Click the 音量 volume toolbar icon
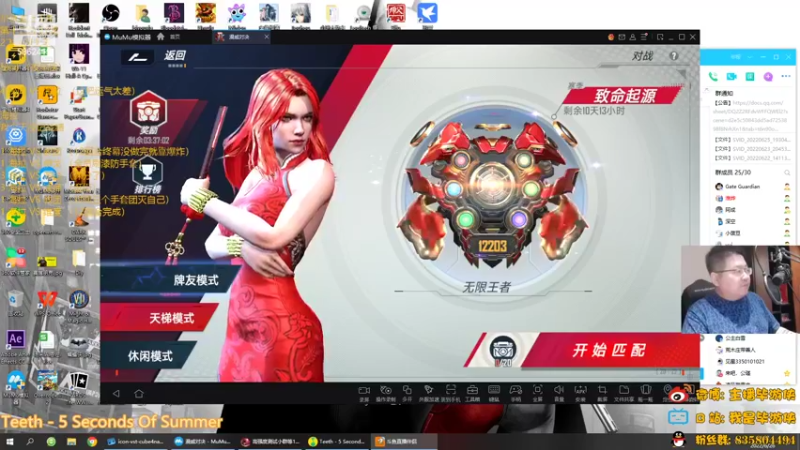This screenshot has width=800, height=450. click(x=559, y=393)
